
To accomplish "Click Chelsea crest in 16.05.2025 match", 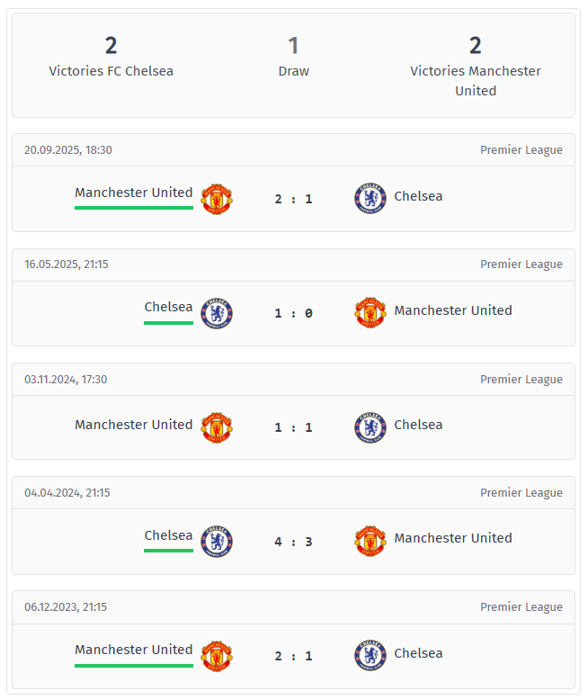I will click(216, 313).
